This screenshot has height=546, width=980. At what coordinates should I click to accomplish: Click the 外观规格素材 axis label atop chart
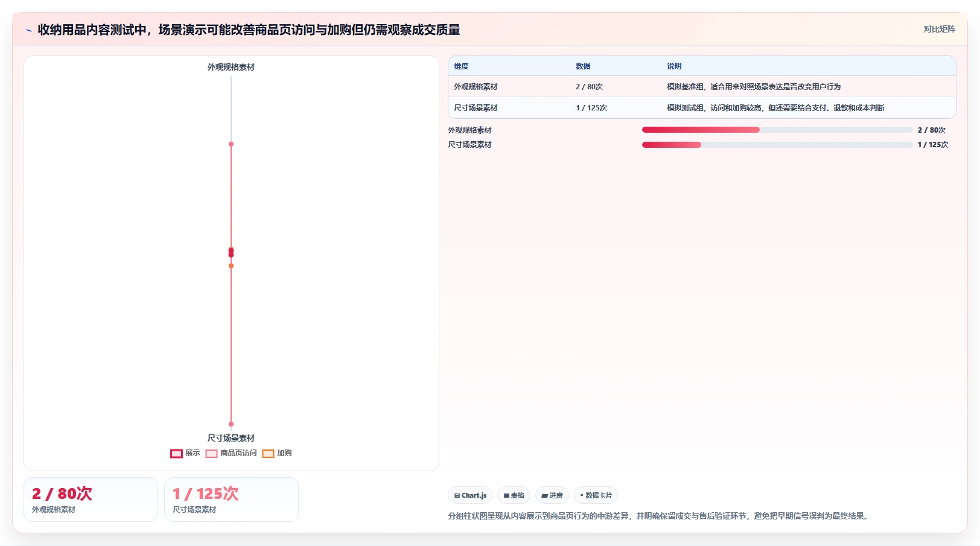click(231, 67)
